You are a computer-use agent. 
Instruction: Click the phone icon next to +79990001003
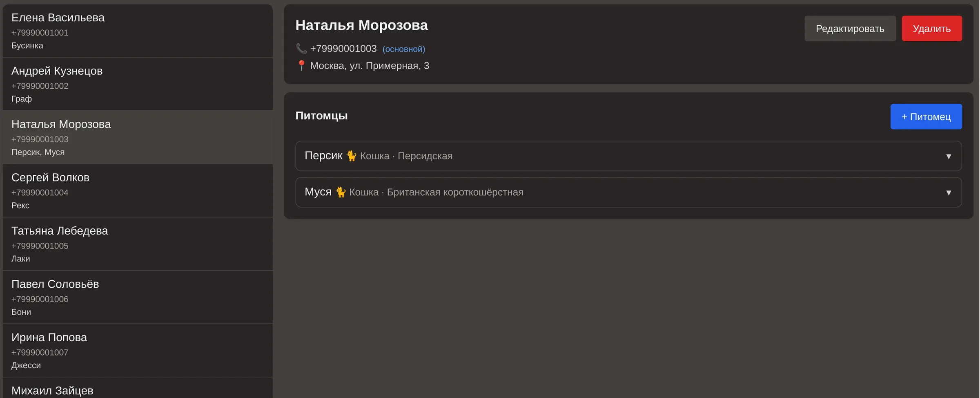point(301,49)
